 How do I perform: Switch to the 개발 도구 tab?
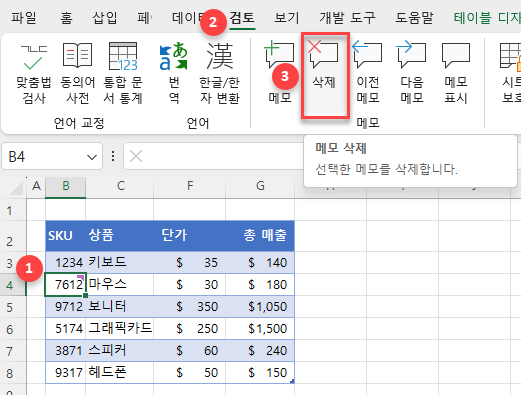(x=347, y=18)
